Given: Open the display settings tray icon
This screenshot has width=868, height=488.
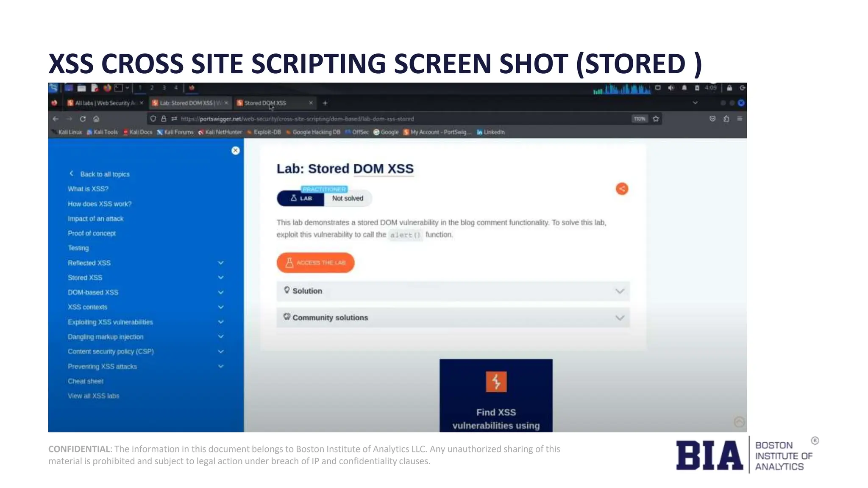Looking at the screenshot, I should click(658, 88).
